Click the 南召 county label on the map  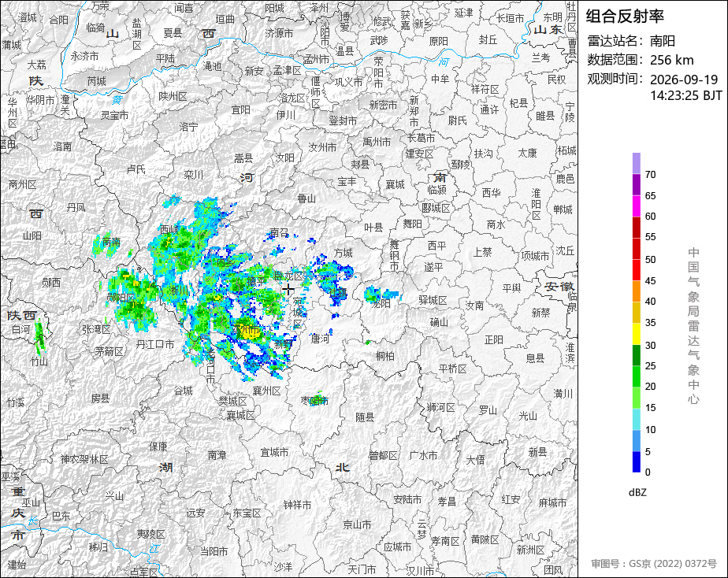click(x=279, y=232)
